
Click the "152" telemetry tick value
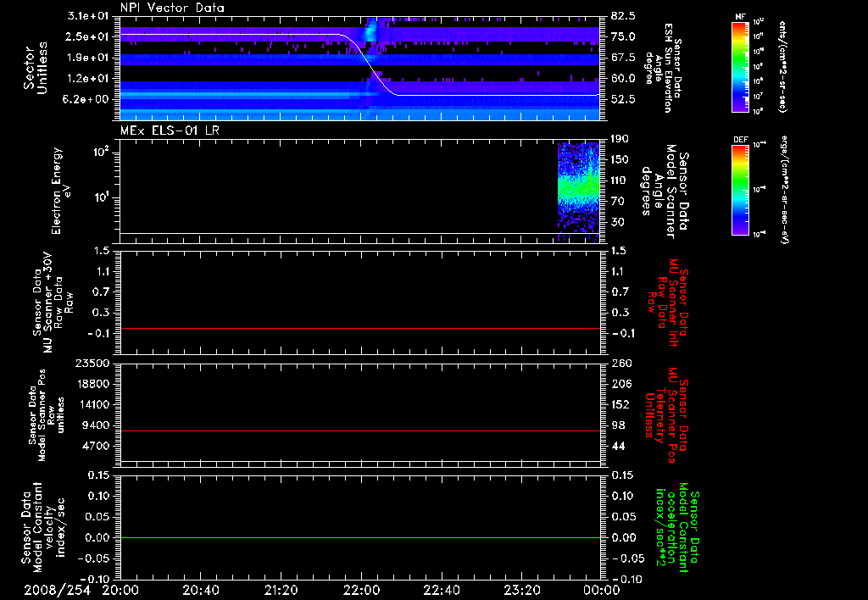point(620,404)
